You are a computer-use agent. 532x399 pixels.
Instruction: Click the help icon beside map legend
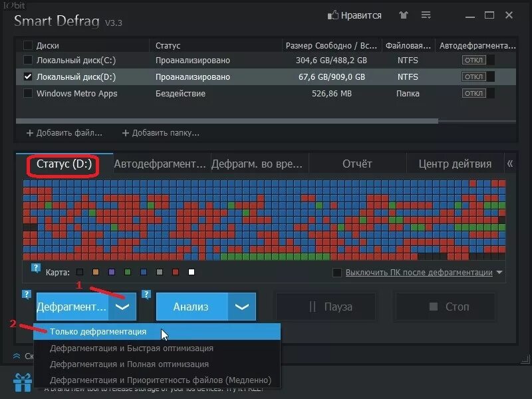point(36,268)
